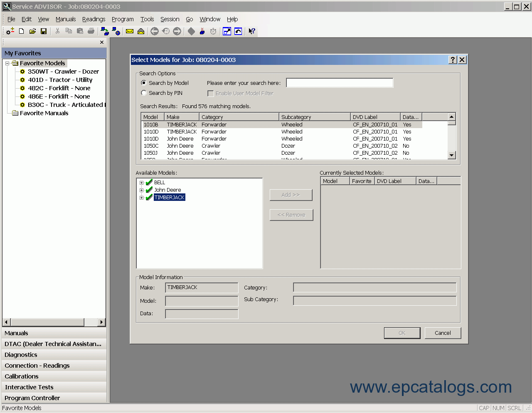The image size is (532, 413).
Task: Click the search results scrollbar down arrow
Action: [452, 155]
